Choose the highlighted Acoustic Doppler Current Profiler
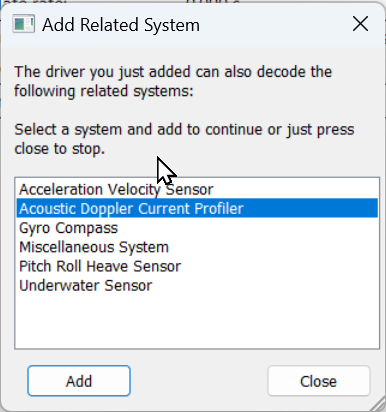 (x=197, y=208)
